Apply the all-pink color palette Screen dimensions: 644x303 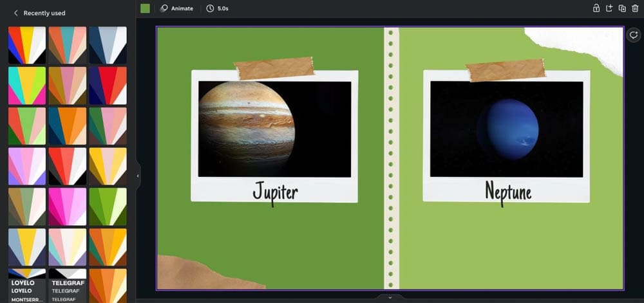tap(67, 207)
